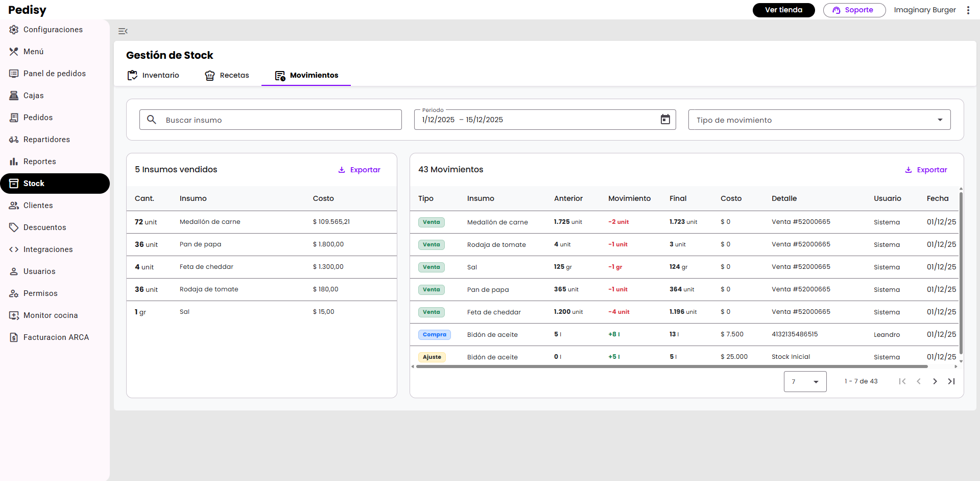Open the calendar picker in Periodo field
Image resolution: width=980 pixels, height=481 pixels.
point(665,120)
